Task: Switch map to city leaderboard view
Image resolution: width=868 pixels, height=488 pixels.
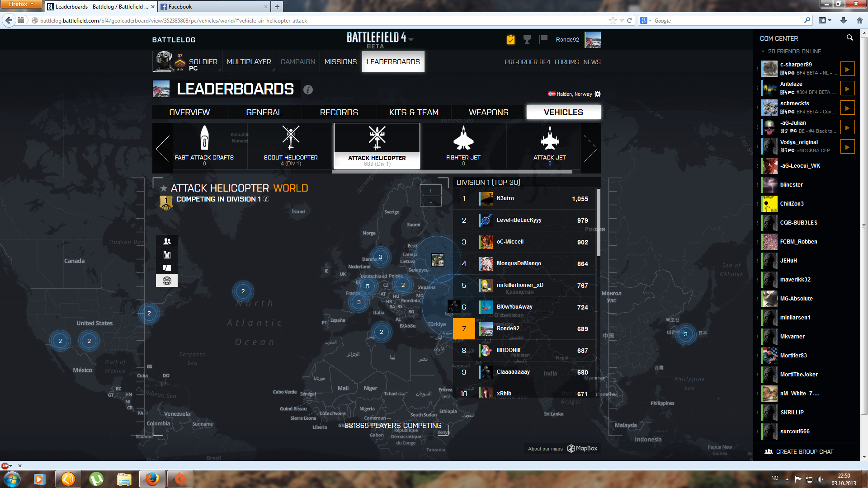Action: (167, 254)
